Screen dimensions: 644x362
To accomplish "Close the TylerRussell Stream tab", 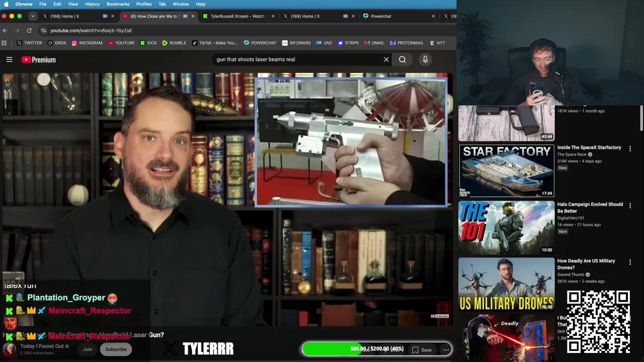I will pyautogui.click(x=273, y=16).
